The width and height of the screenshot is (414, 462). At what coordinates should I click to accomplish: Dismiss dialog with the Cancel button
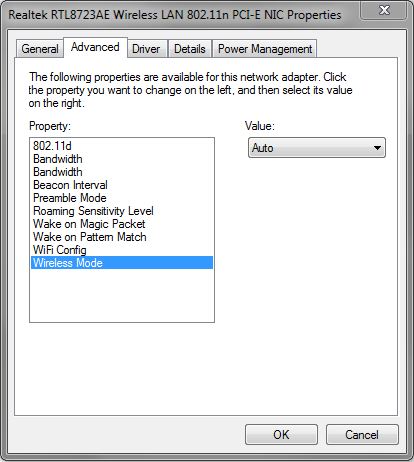coord(362,435)
